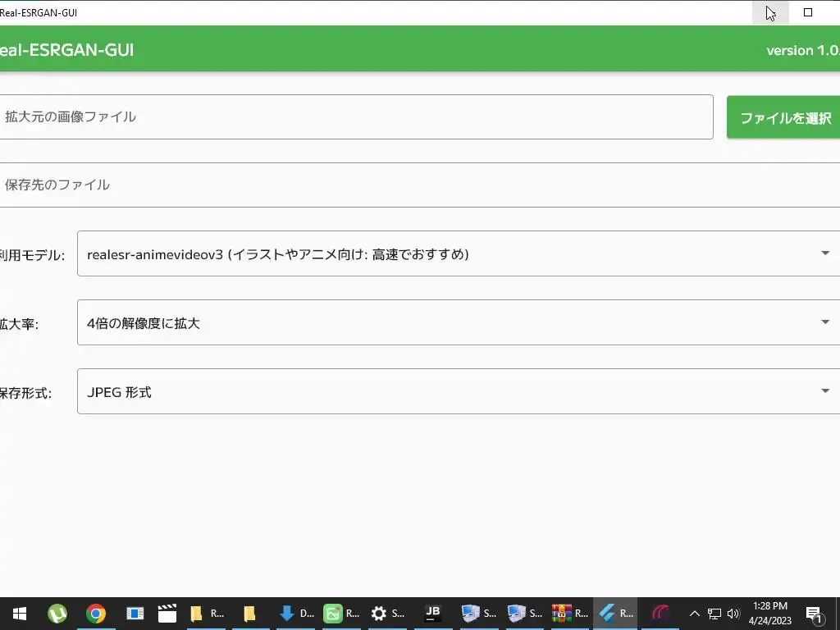
Task: Click the 利用モデル label
Action: tap(32, 255)
